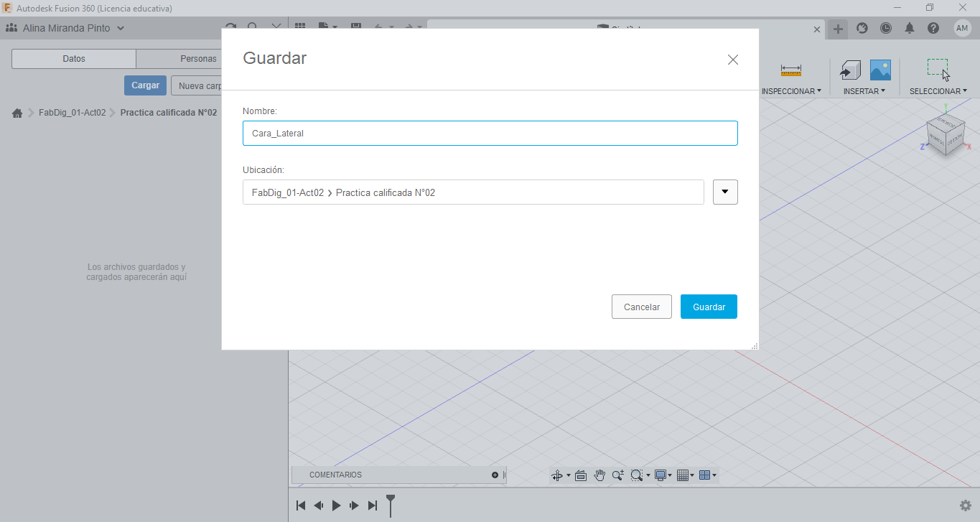980x522 pixels.
Task: Select the Measure ruler tool
Action: point(791,70)
